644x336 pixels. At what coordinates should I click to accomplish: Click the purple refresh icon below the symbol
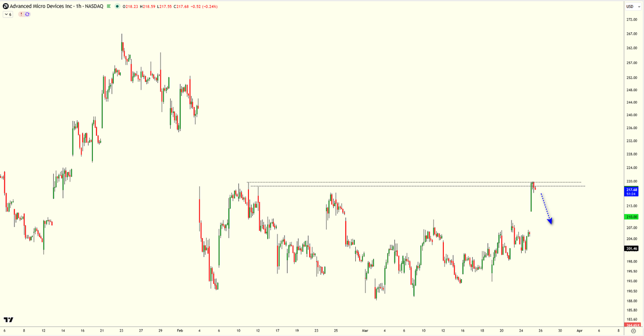coord(27,14)
